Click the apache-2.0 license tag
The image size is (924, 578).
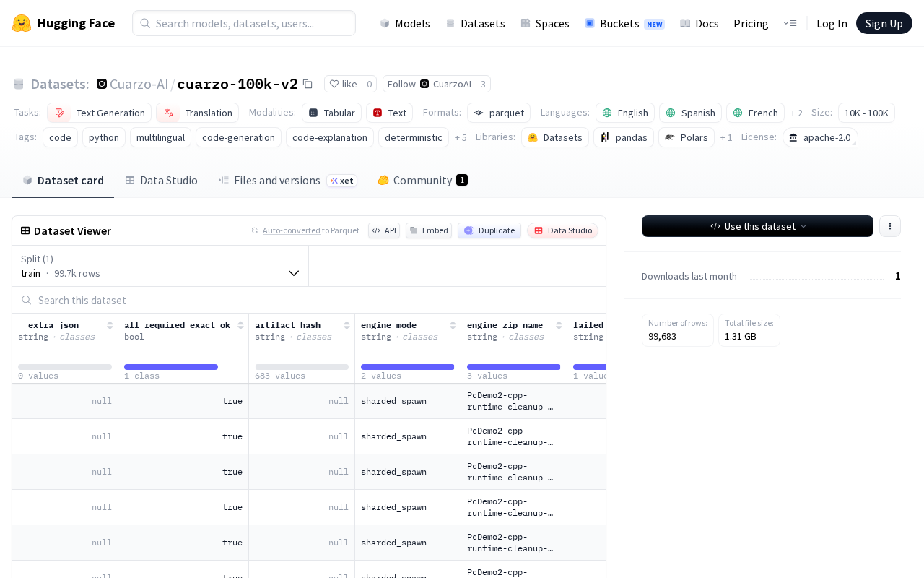(x=820, y=137)
